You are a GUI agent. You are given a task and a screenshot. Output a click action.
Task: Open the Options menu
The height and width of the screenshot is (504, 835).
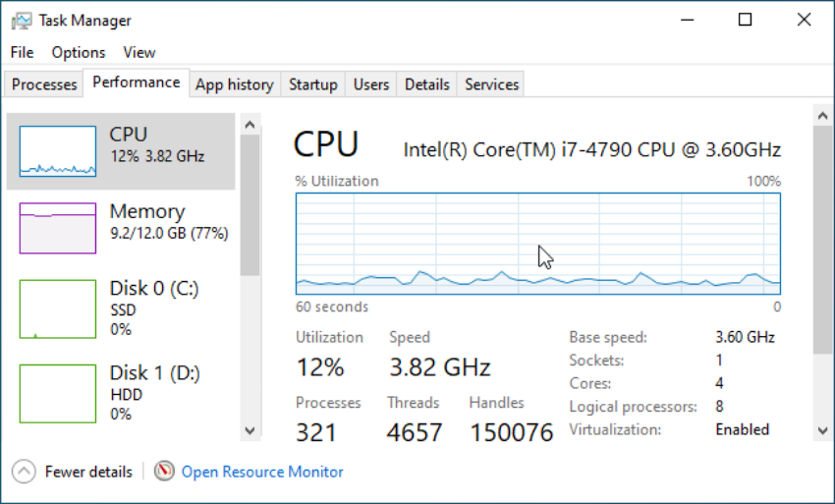pos(79,52)
